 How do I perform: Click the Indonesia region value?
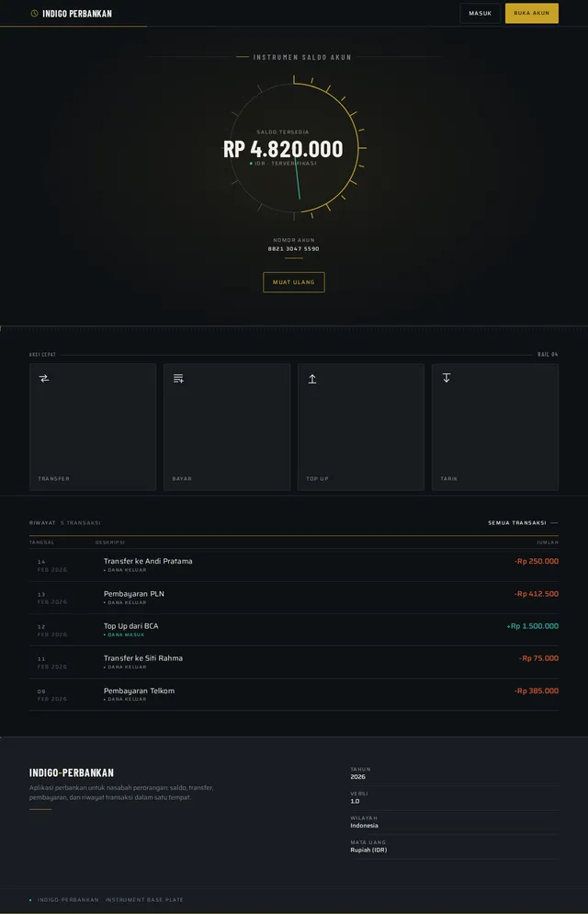[364, 826]
